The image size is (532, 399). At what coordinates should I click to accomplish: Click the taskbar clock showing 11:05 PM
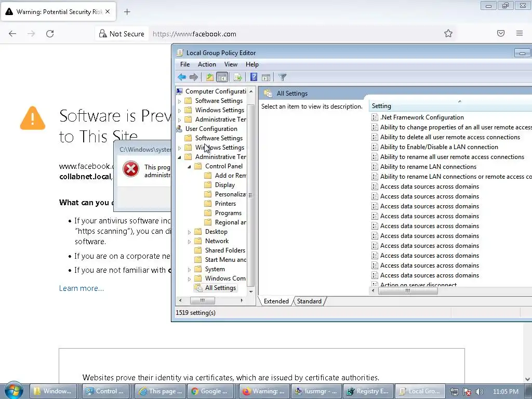[x=506, y=392]
